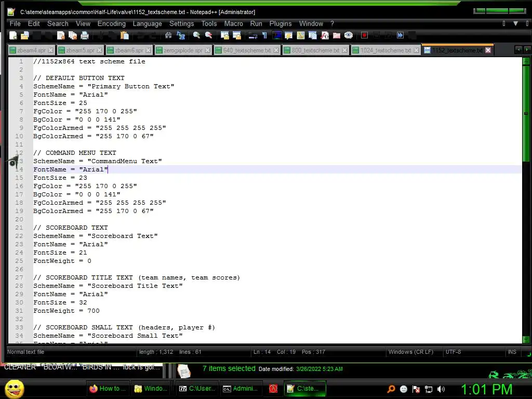Screen dimensions: 532x399
Task: Click the red Record Macro button
Action: pos(364,35)
